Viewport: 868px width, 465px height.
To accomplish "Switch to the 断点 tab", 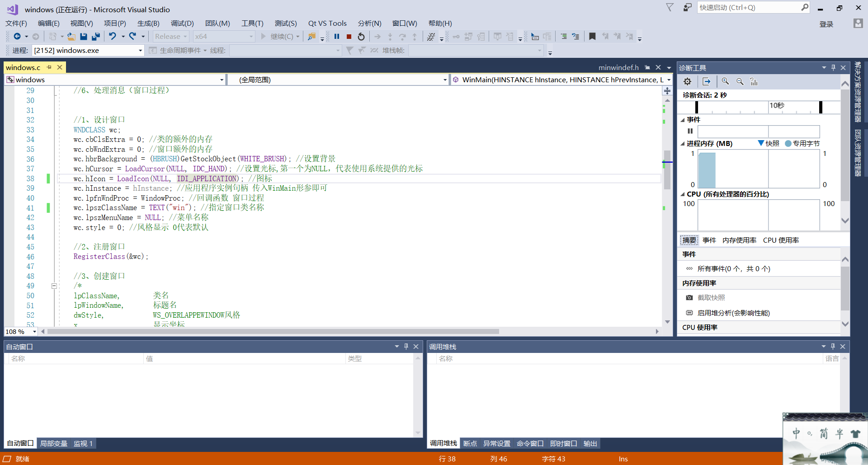I will click(x=470, y=444).
